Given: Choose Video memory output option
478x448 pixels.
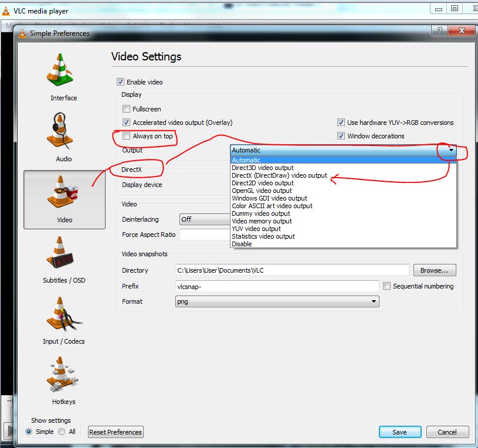Looking at the screenshot, I should (343, 221).
